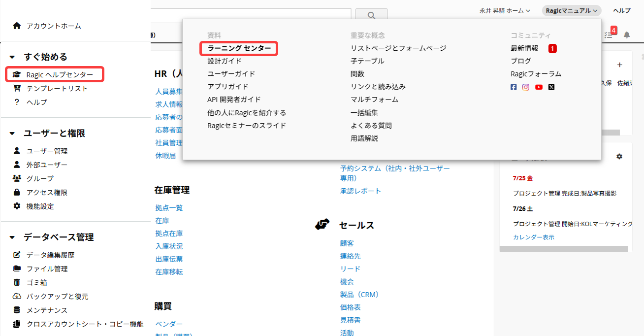Click the YouTube icon in the Community column
The width and height of the screenshot is (644, 336).
coord(539,87)
